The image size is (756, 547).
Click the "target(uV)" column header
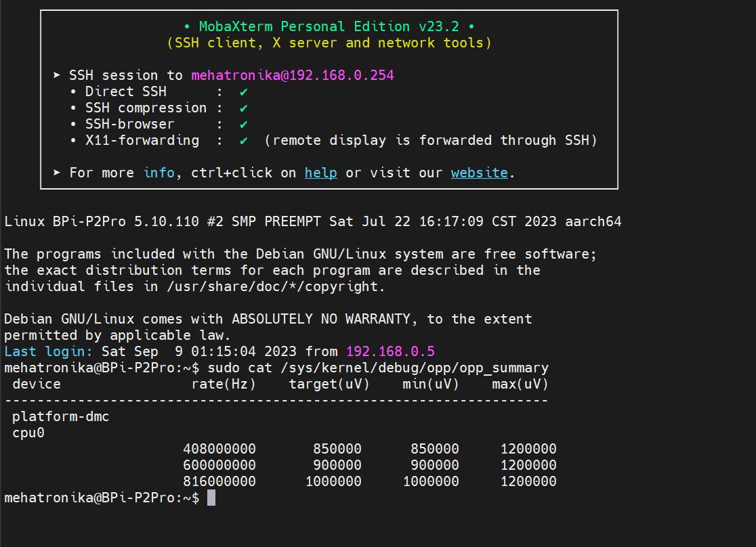pyautogui.click(x=329, y=384)
